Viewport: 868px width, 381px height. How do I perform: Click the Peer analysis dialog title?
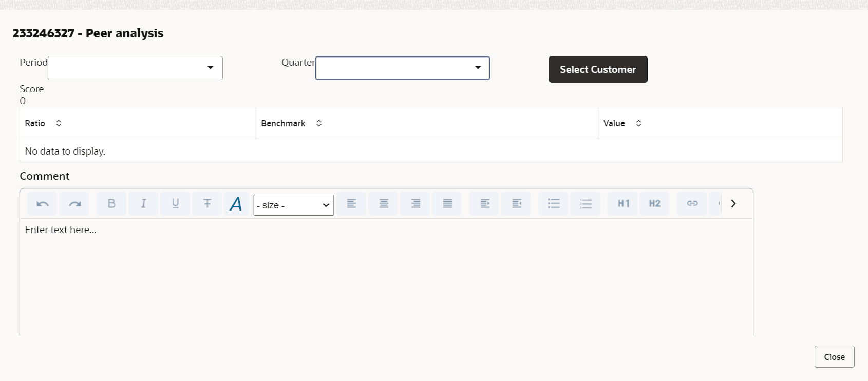pyautogui.click(x=88, y=33)
